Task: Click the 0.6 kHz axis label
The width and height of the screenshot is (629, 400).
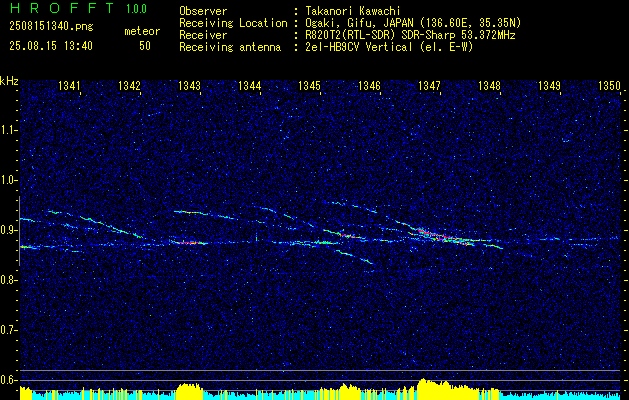Action: pyautogui.click(x=8, y=380)
